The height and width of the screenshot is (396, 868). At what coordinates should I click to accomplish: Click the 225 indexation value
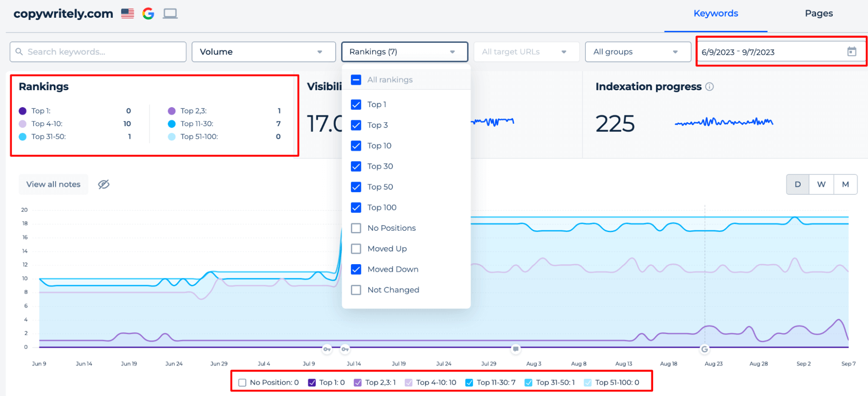(615, 124)
